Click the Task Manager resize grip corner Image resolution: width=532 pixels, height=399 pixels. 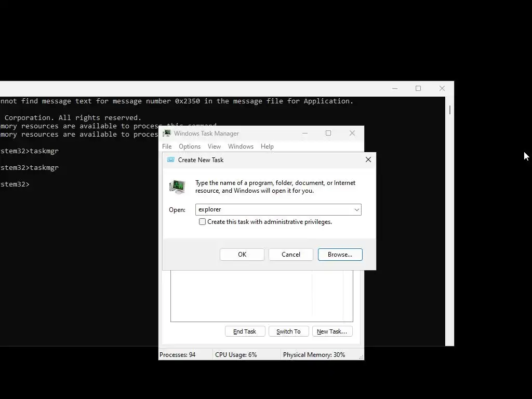click(361, 357)
